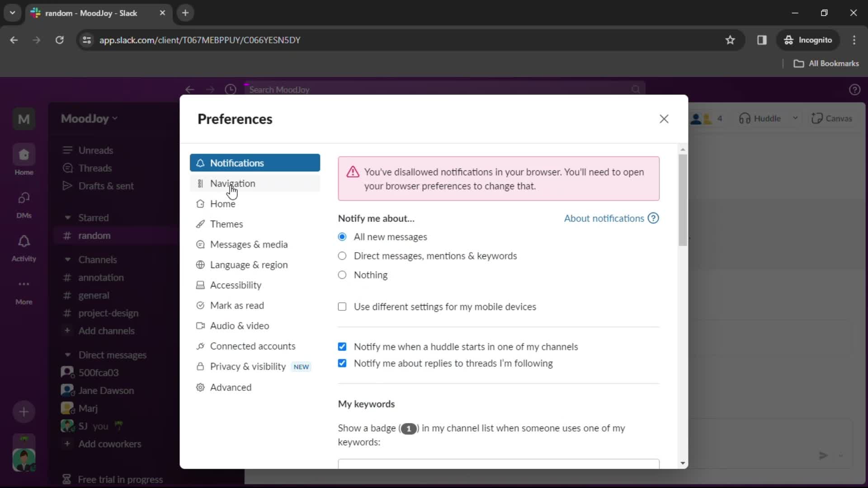Viewport: 868px width, 488px height.
Task: Open Home view in Slack sidebar
Action: [24, 159]
